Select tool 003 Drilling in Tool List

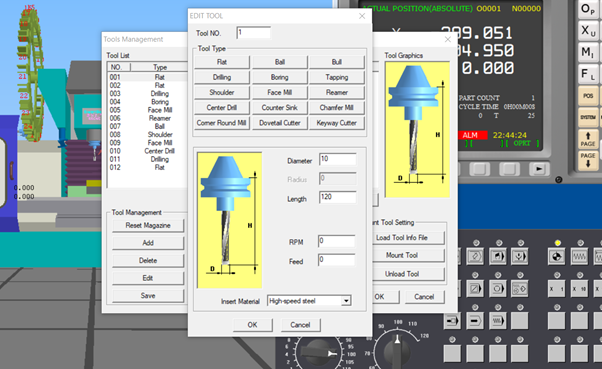(x=147, y=94)
